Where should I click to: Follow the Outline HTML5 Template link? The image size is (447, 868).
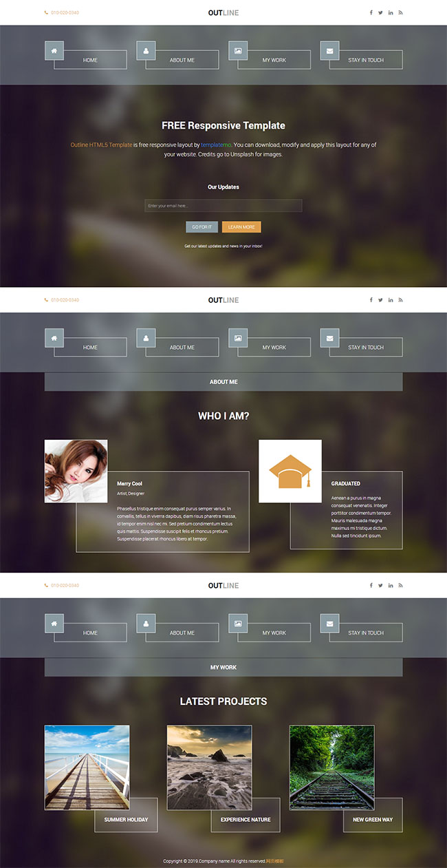pos(101,145)
